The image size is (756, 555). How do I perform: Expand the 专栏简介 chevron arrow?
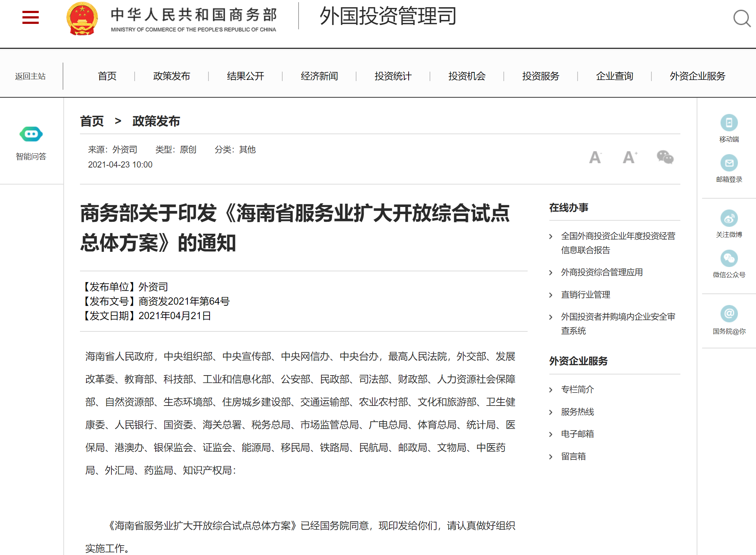coord(551,390)
